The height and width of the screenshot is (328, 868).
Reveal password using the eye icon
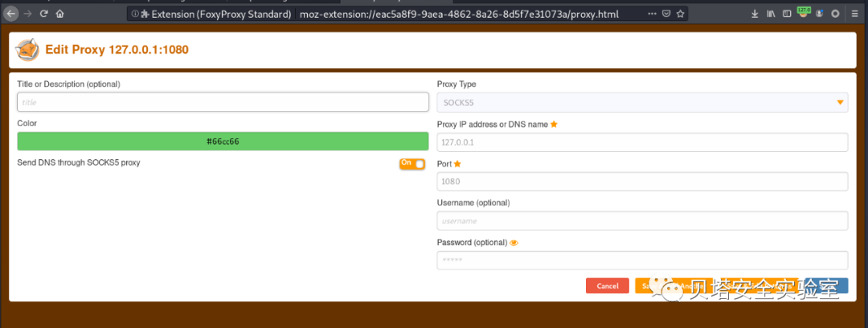click(x=514, y=243)
